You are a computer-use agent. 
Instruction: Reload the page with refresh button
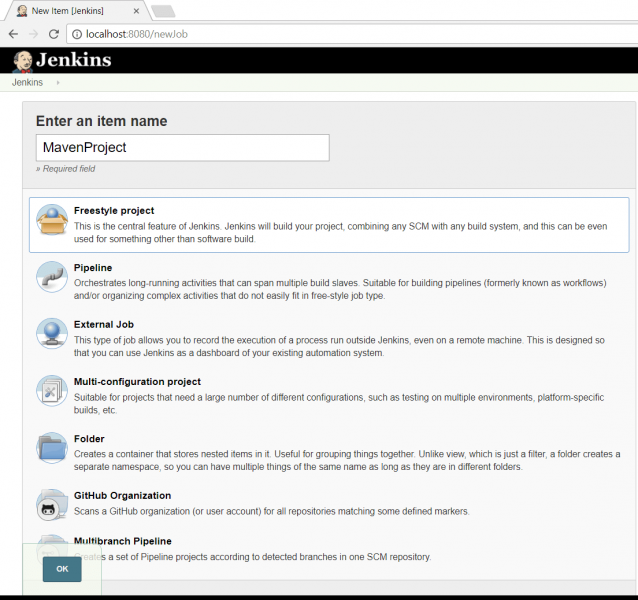55,33
